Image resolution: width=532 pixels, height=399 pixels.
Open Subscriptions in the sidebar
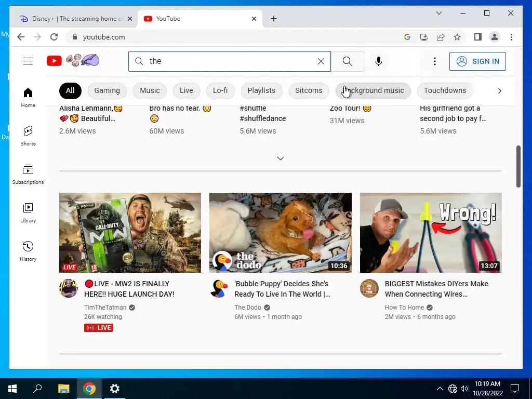[x=28, y=175]
